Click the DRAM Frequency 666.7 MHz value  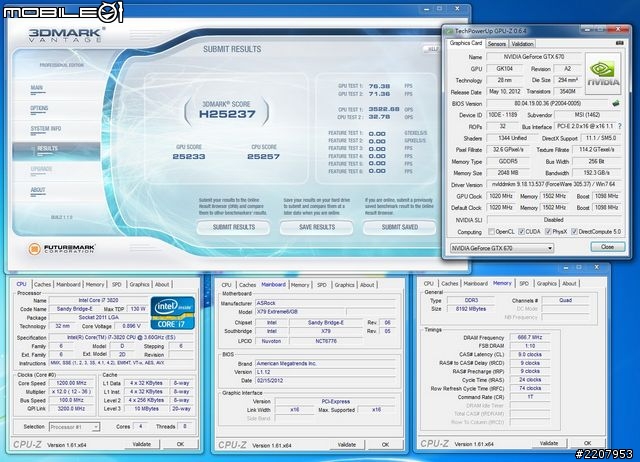click(530, 338)
